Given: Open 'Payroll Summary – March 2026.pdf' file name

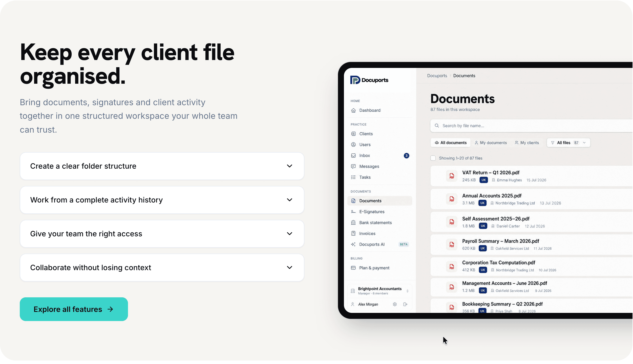Looking at the screenshot, I should (501, 241).
